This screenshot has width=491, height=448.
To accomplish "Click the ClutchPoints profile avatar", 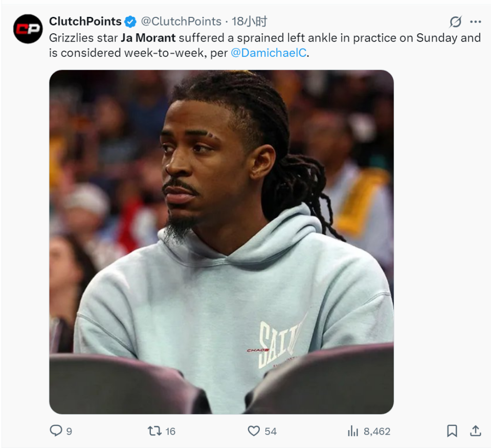I will tap(28, 29).
